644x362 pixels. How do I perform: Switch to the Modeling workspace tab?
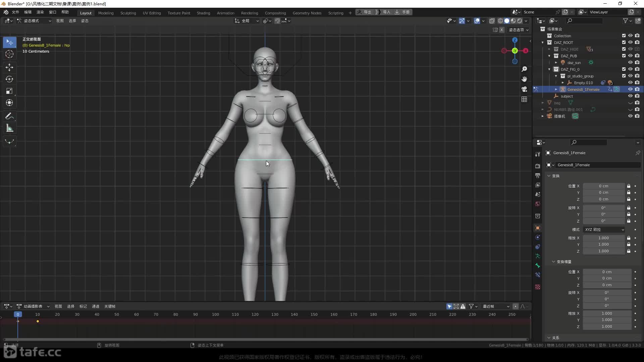tap(106, 13)
